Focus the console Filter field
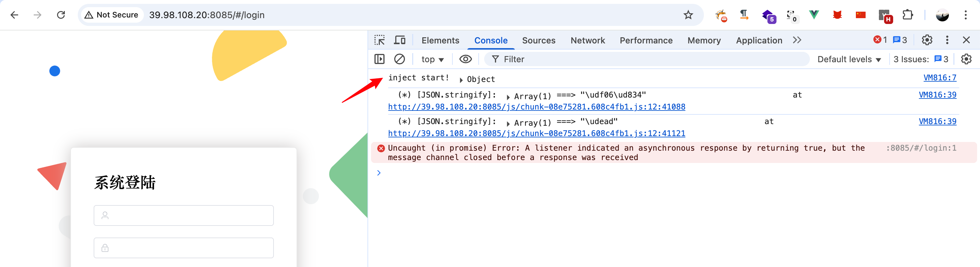This screenshot has width=980, height=267. (x=647, y=59)
